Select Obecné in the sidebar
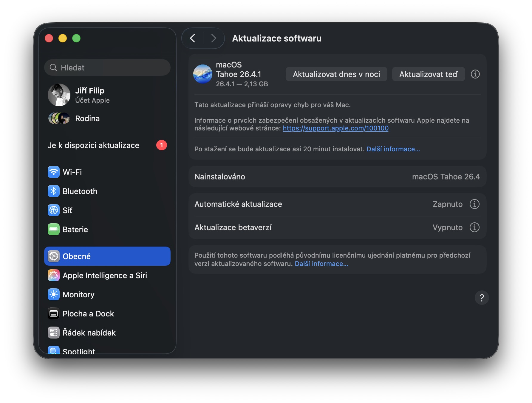The height and width of the screenshot is (403, 532). pos(107,256)
